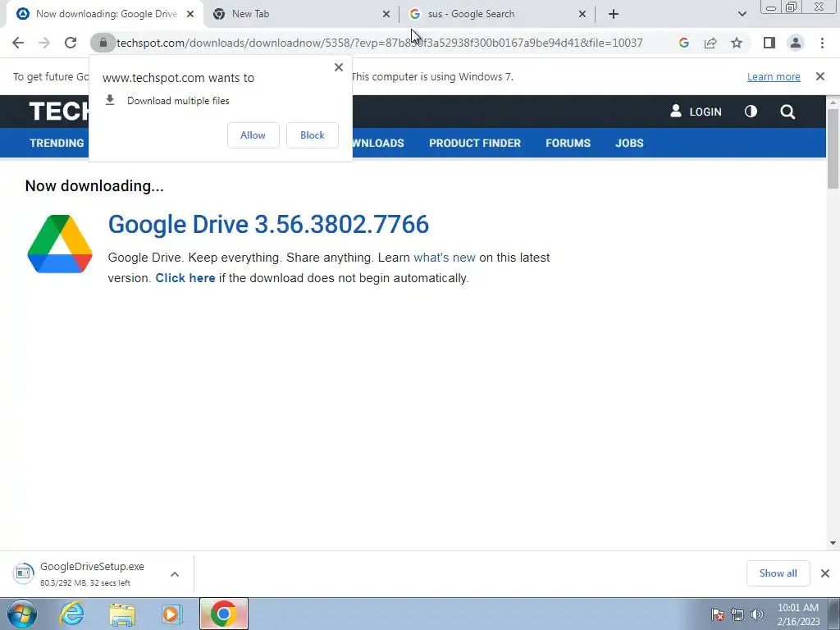
Task: Open TRENDING nav item
Action: click(x=57, y=143)
